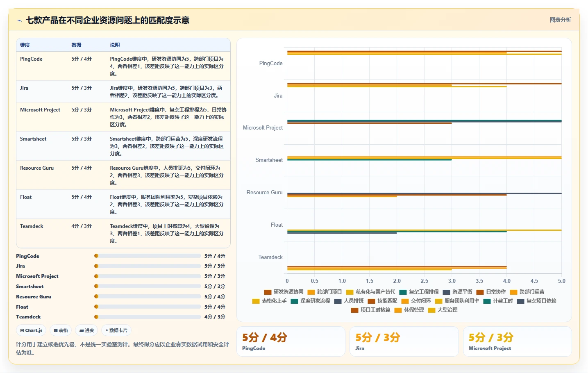Click the 项目工时核算 legend color swatch

(x=354, y=310)
